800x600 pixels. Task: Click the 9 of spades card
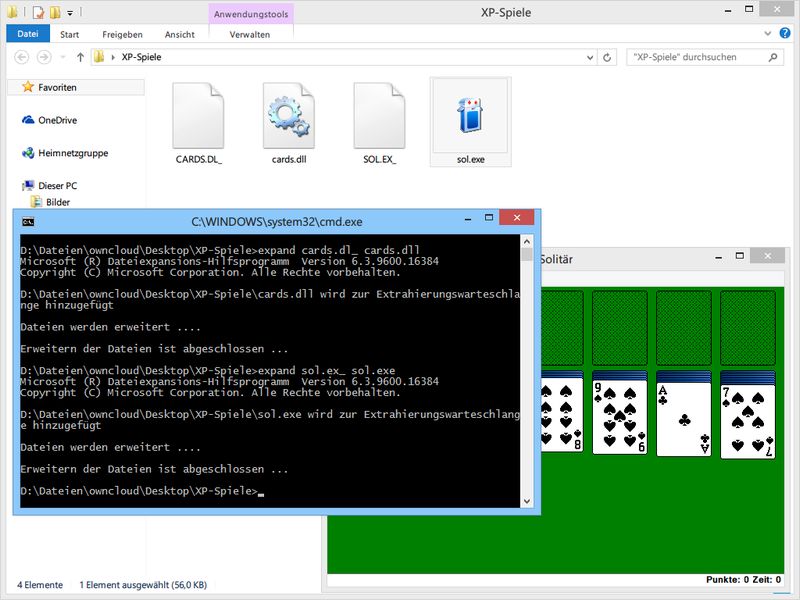pos(619,417)
